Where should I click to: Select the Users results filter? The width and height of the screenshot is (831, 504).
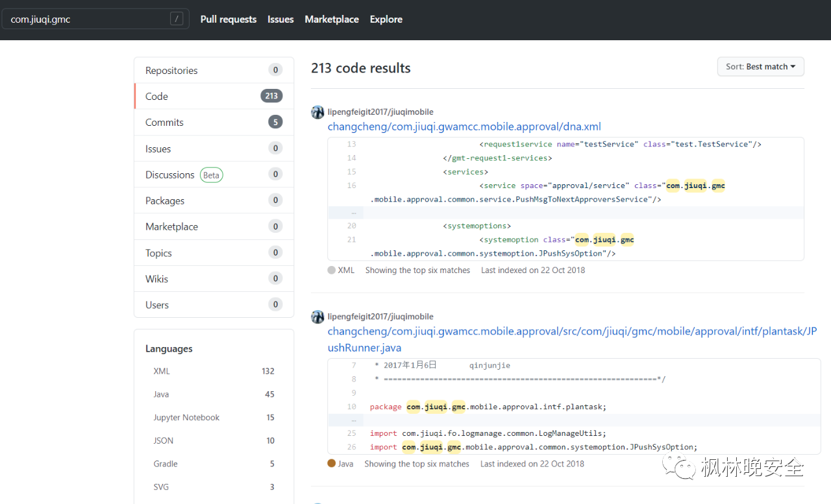pos(214,305)
